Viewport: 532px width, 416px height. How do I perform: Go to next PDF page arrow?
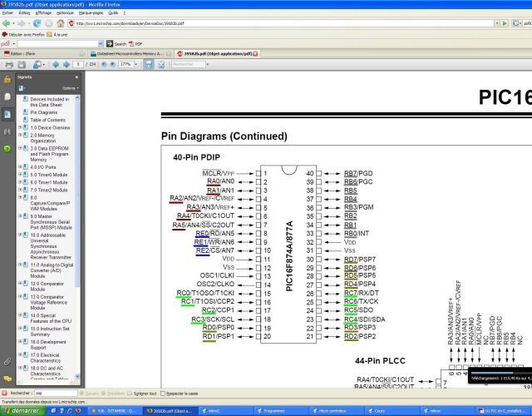(66, 65)
